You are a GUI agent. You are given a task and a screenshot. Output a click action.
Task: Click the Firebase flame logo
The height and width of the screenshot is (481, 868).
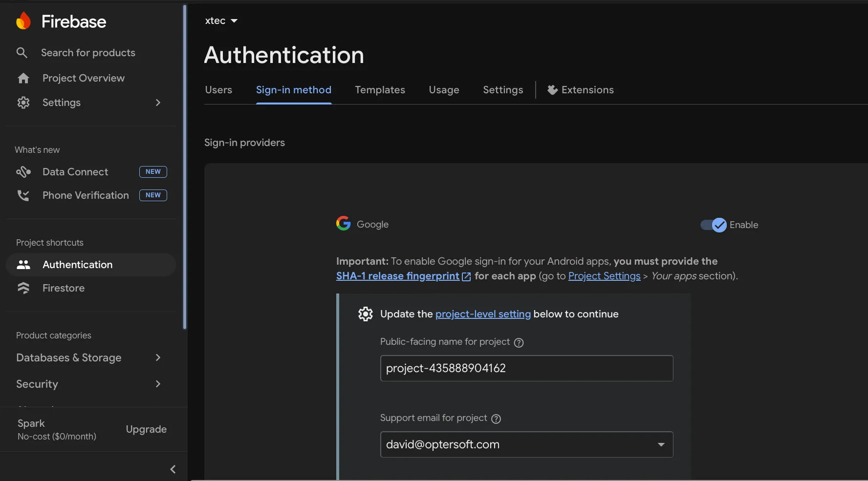(x=23, y=21)
